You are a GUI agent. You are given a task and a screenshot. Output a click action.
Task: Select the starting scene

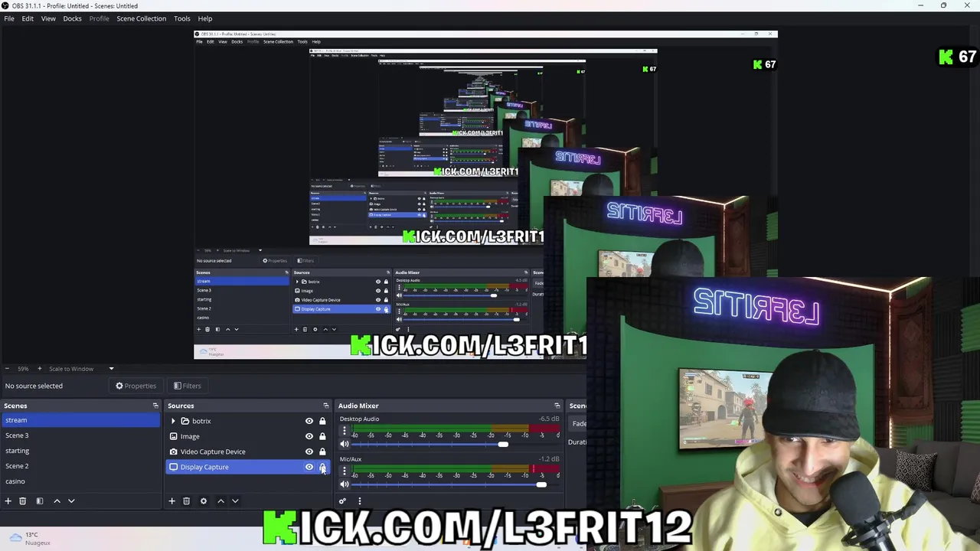click(81, 451)
